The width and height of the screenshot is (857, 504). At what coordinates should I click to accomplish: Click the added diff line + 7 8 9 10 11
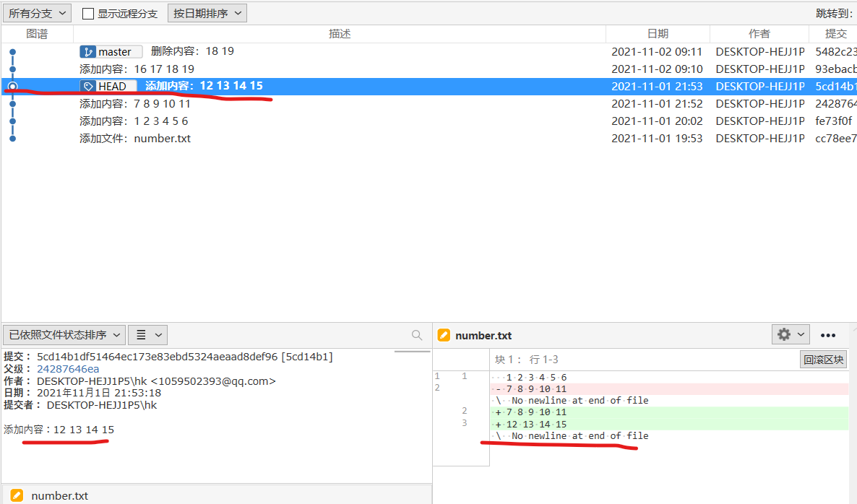669,412
